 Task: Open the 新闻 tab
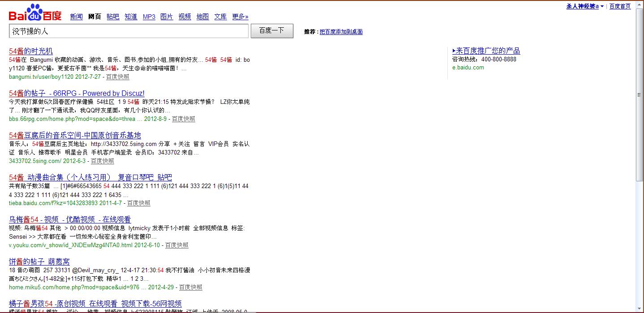click(76, 17)
